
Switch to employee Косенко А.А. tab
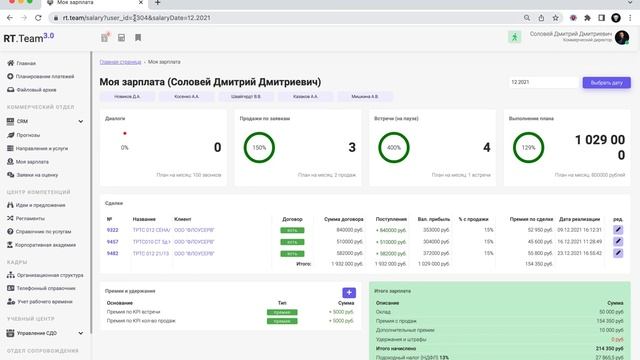tap(187, 96)
